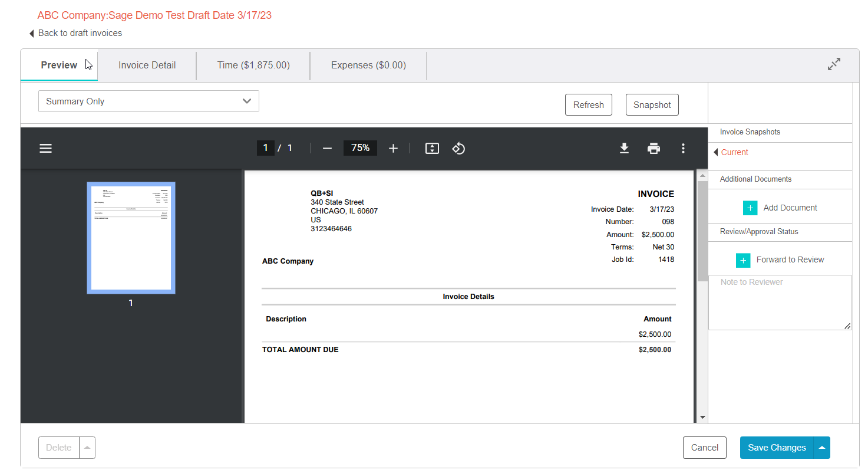
Task: Click the Delete button
Action: coord(59,448)
